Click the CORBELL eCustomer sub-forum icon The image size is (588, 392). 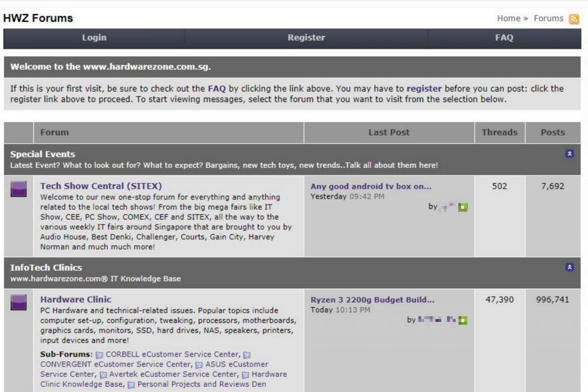(x=100, y=355)
